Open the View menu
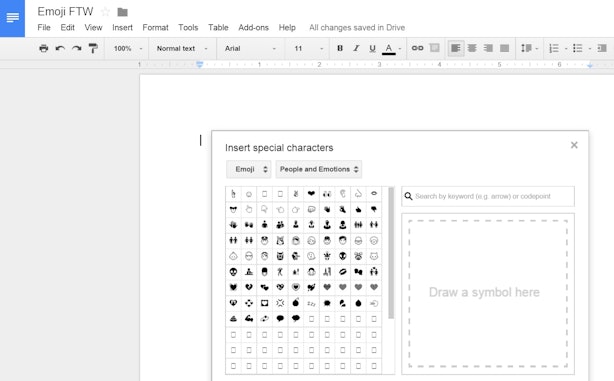This screenshot has height=381, width=614. coord(93,27)
